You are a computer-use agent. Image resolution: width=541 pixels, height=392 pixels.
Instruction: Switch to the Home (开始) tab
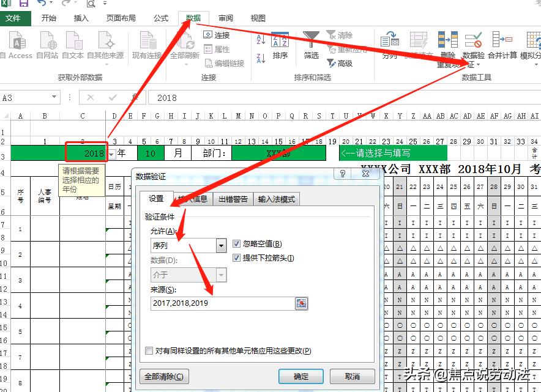(x=48, y=18)
